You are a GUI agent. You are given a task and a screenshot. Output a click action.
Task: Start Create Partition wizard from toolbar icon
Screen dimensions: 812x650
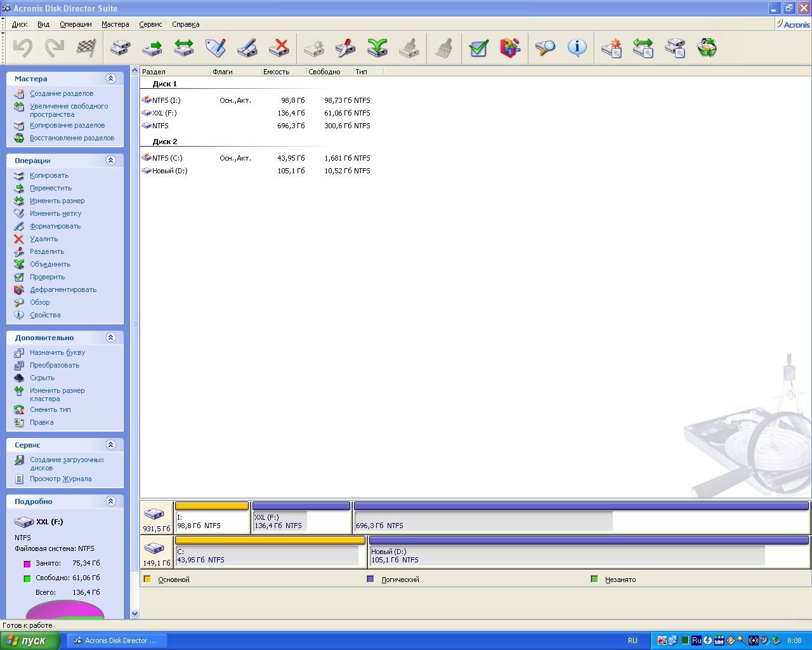click(x=612, y=48)
